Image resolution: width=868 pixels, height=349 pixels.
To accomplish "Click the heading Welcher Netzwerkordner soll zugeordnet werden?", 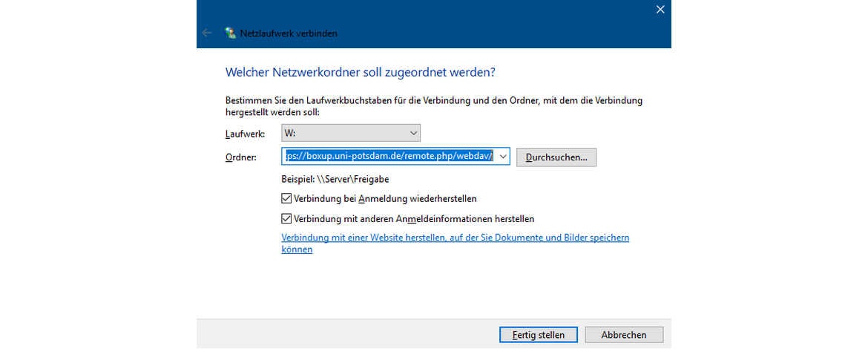I will point(359,72).
